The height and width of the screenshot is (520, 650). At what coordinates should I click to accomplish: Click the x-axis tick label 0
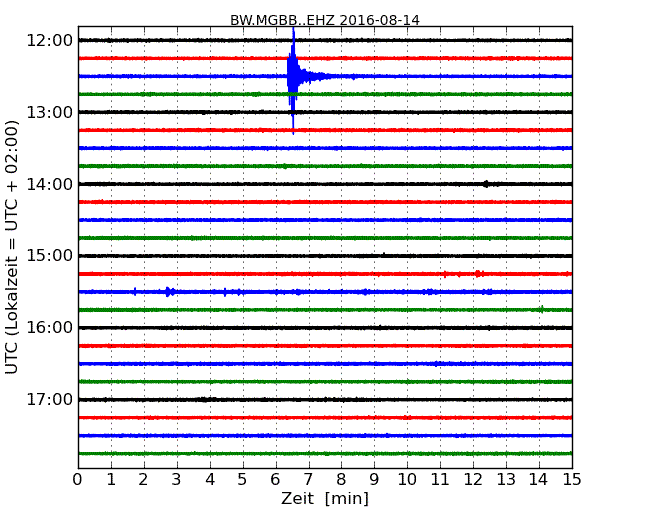click(78, 480)
